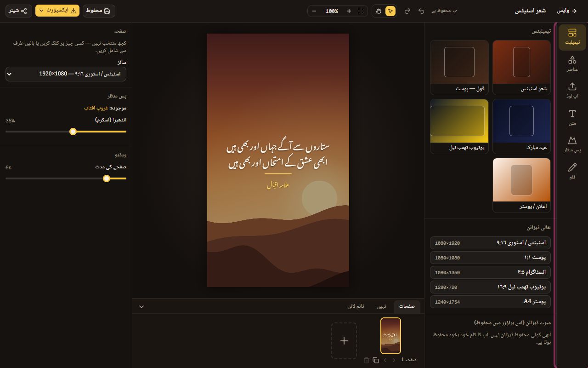
Task: Go back using the واپس link
Action: [567, 11]
